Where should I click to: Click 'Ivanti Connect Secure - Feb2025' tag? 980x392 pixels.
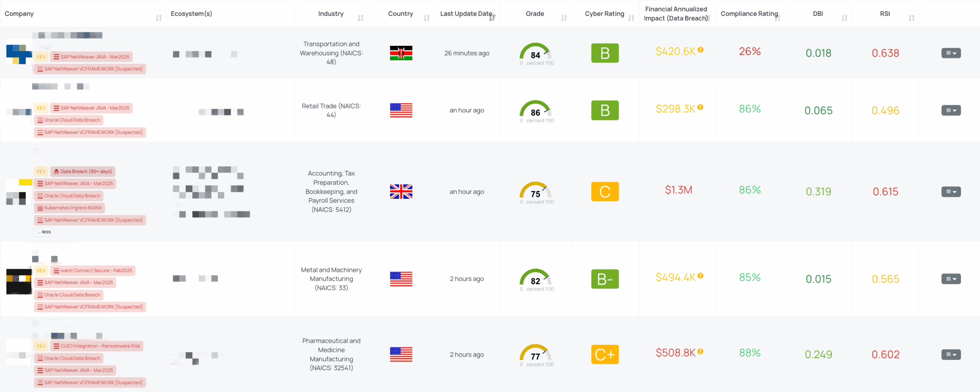93,271
